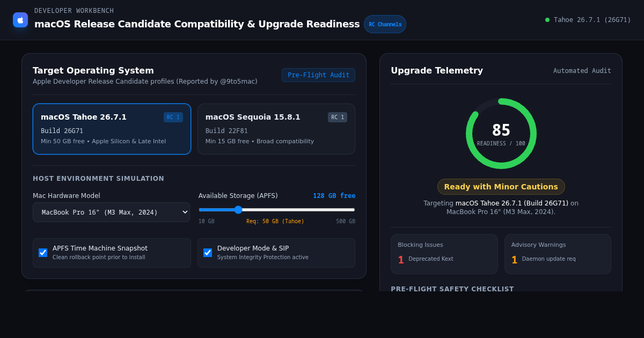Select the macOS Sequoia 15.8.1 card

pos(276,129)
